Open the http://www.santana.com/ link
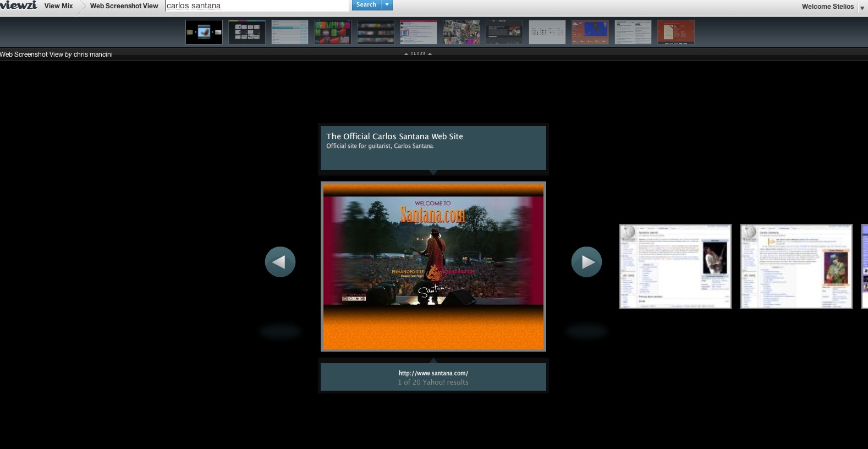Image resolution: width=868 pixels, height=449 pixels. coord(433,373)
